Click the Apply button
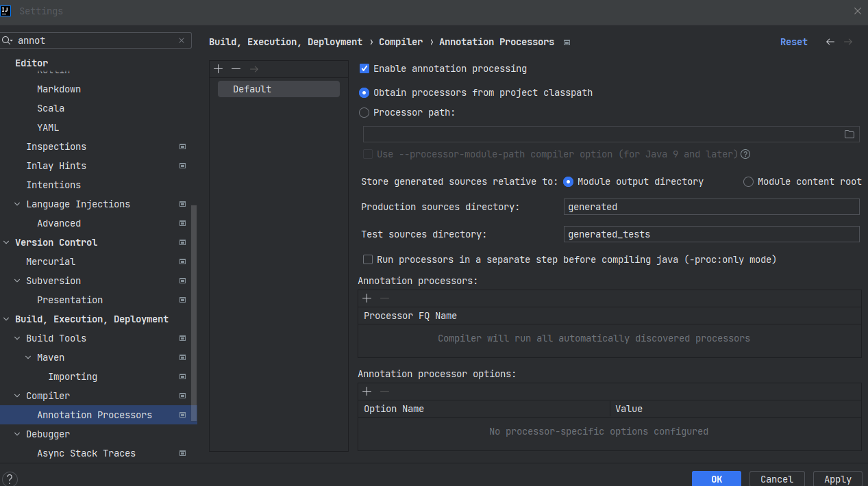 coord(837,479)
